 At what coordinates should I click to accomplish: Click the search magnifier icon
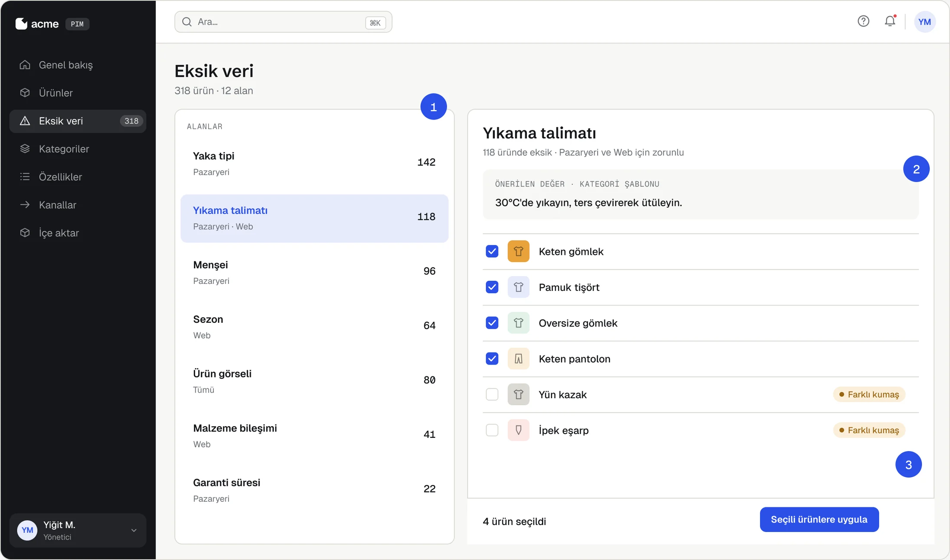tap(187, 22)
